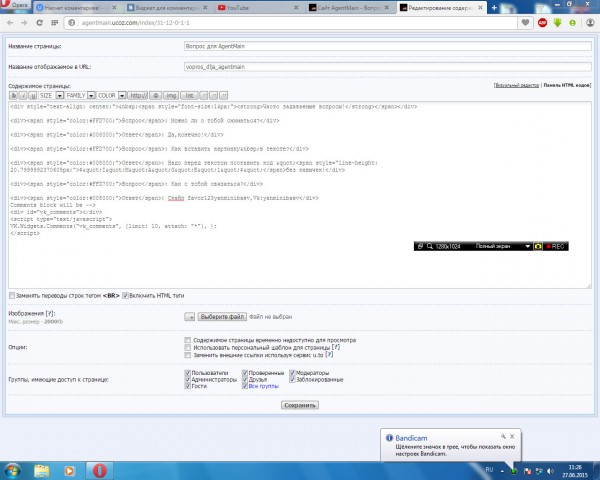Close the Bandicam notification balloon
Viewport: 600px width, 480px height.
point(512,436)
